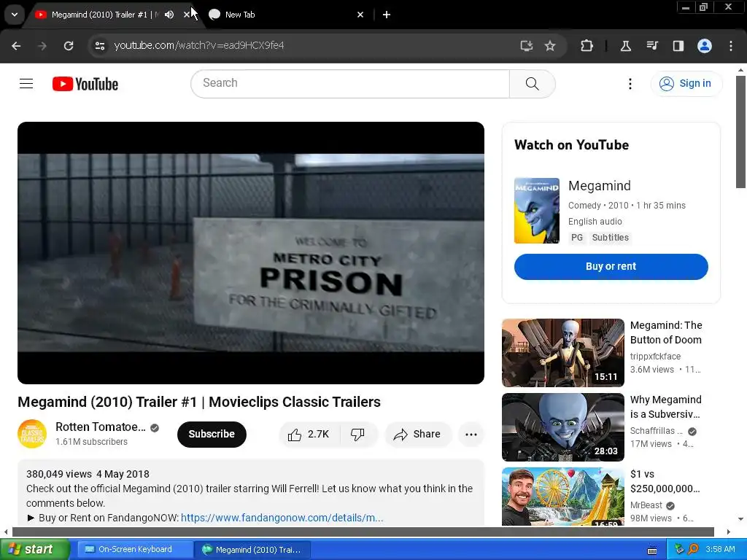The image size is (747, 560).
Task: Open Chrome Labs flask icon
Action: click(x=625, y=46)
